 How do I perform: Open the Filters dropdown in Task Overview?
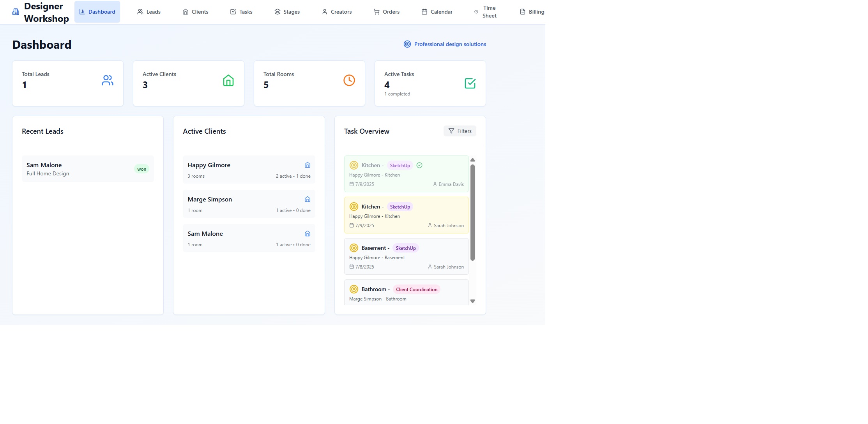[460, 131]
